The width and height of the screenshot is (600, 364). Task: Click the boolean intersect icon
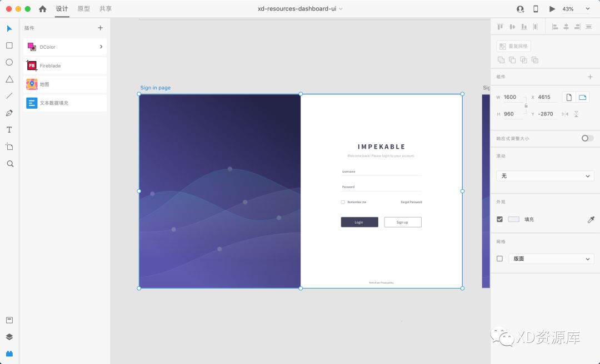coord(523,60)
